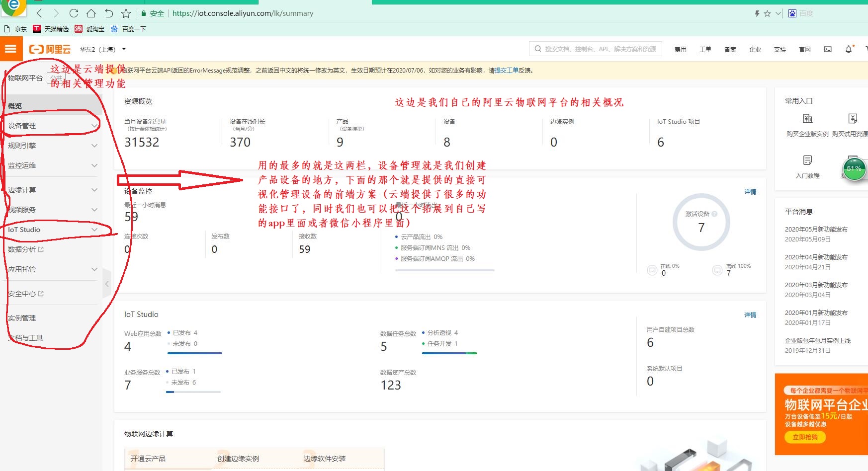Open 详情 link of 设备监控
This screenshot has height=471, width=868.
tap(750, 192)
